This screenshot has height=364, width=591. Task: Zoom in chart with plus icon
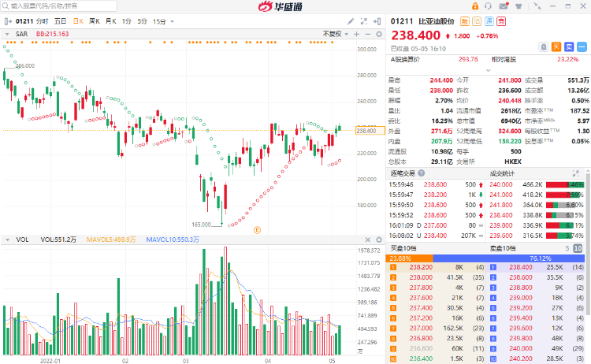tap(356, 34)
